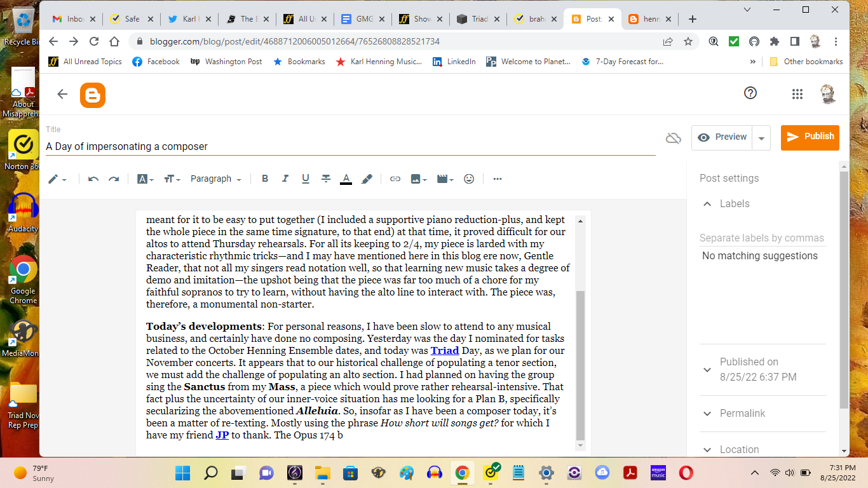
Task: Open the insert video menu
Action: click(x=445, y=179)
